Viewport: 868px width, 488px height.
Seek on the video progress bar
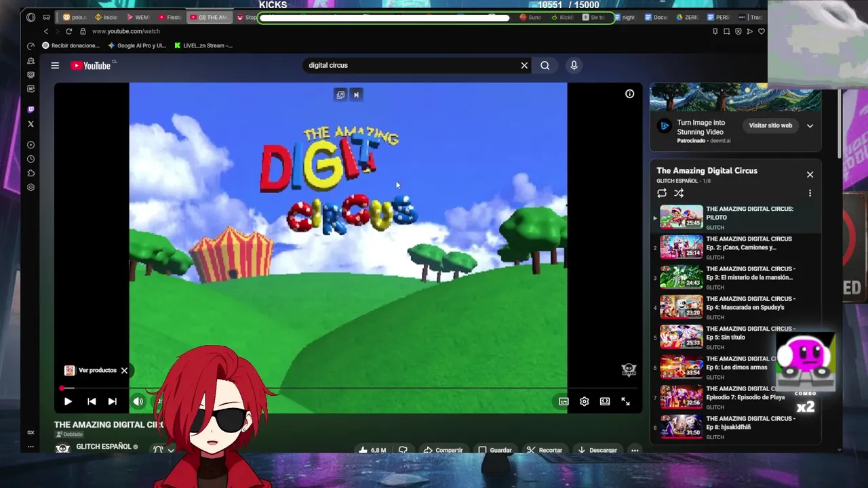[348, 388]
